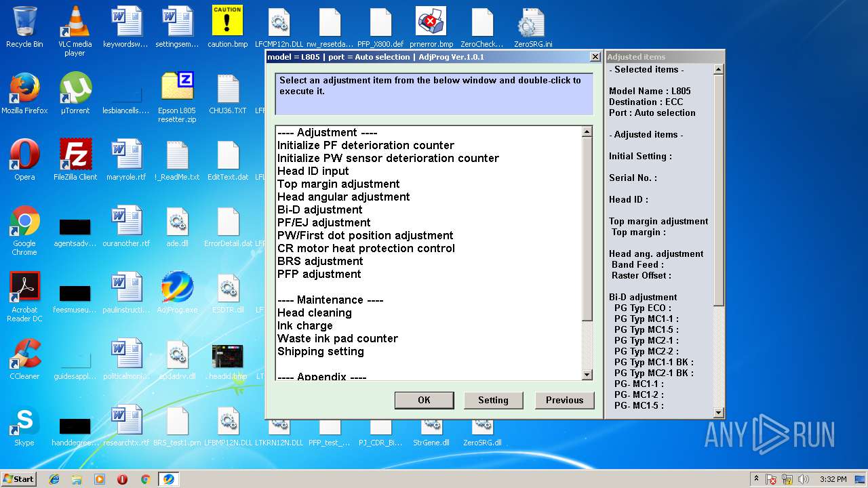Select the ESDTR.dll file icon

point(228,293)
